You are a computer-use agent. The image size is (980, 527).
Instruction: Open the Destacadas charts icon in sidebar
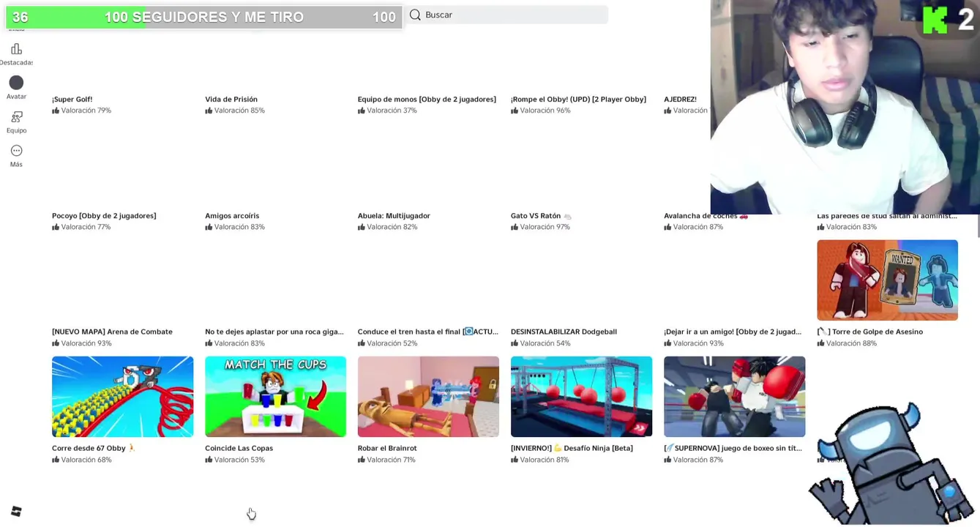coord(16,49)
